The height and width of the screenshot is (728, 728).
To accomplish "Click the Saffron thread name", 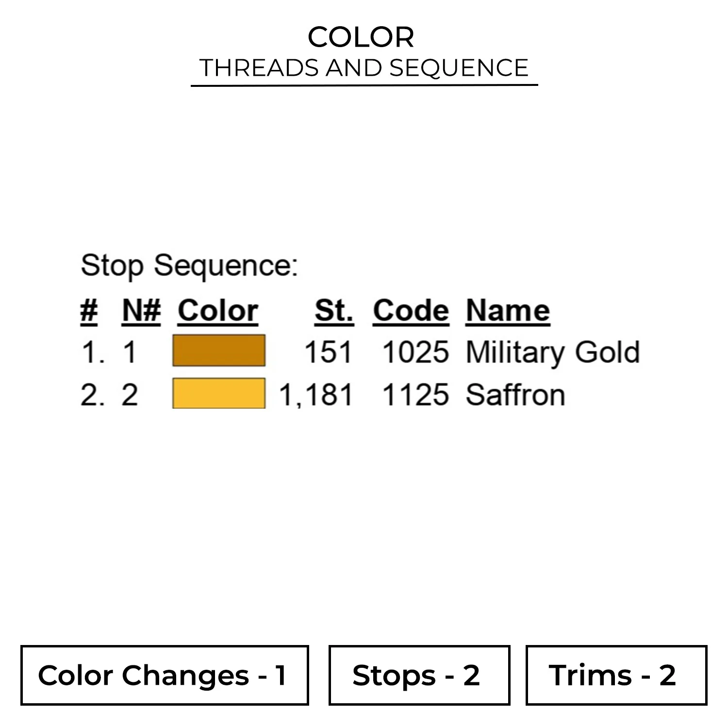I will pos(515,395).
